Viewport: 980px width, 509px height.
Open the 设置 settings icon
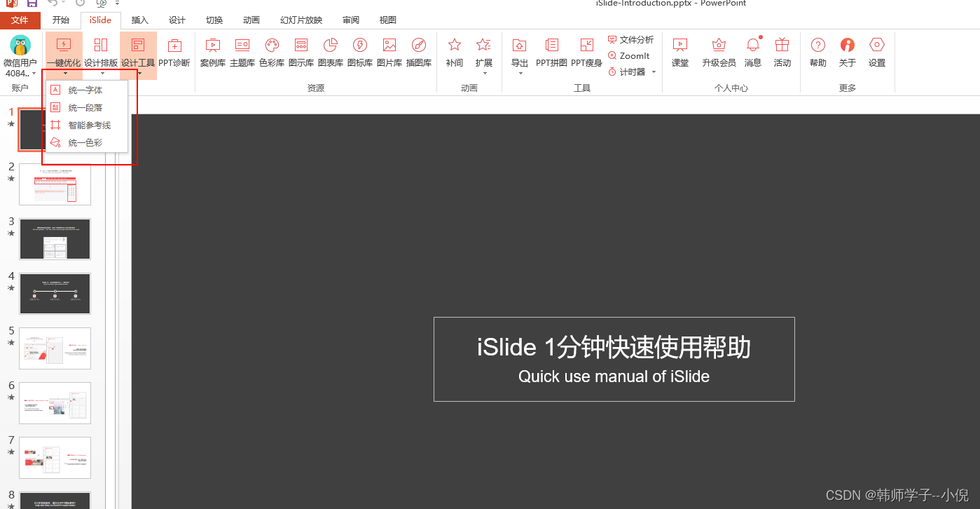[x=877, y=46]
